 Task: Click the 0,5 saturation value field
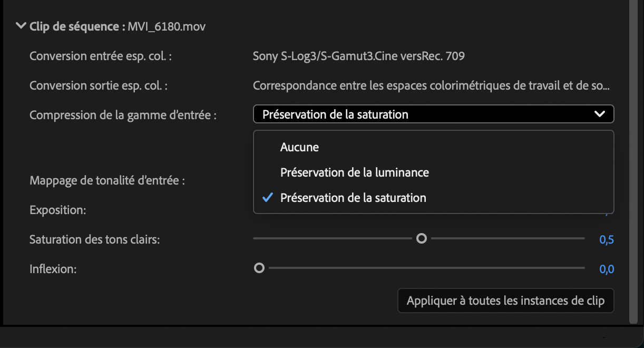607,240
